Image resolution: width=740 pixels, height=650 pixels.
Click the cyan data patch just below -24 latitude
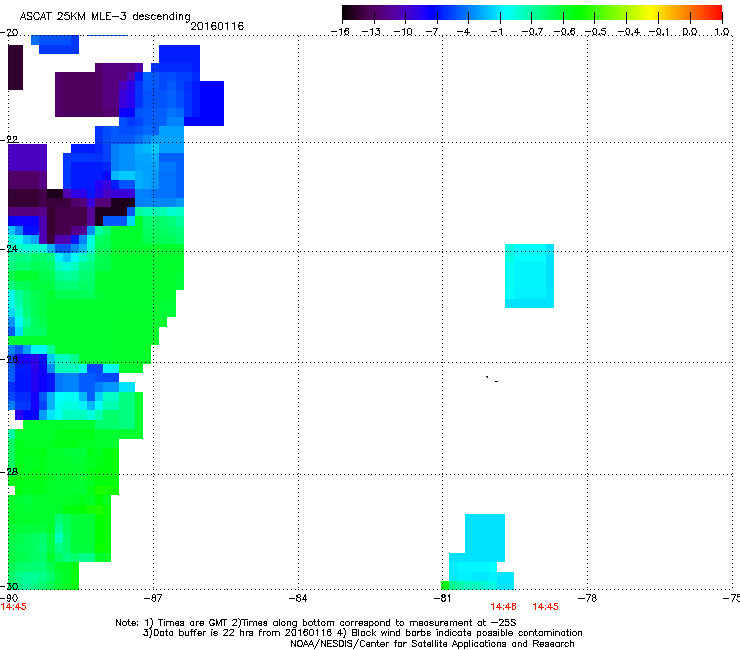tap(529, 276)
